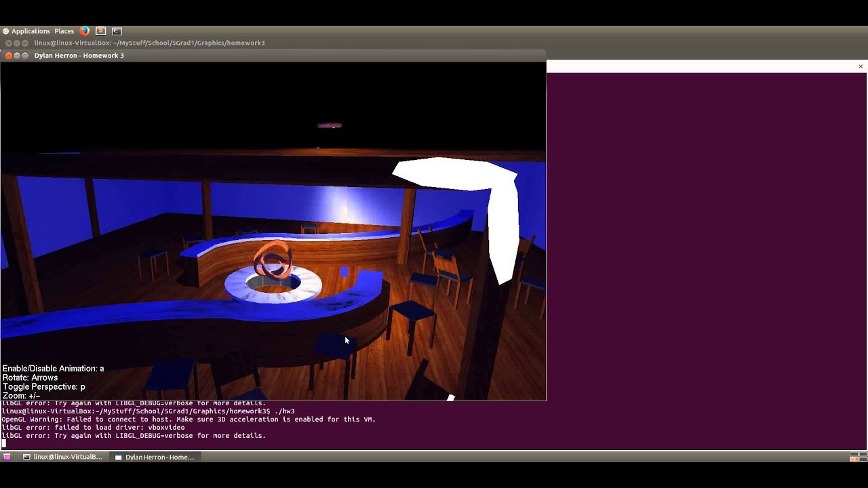Image resolution: width=868 pixels, height=488 pixels.
Task: Open the Applications menu
Action: coord(26,31)
